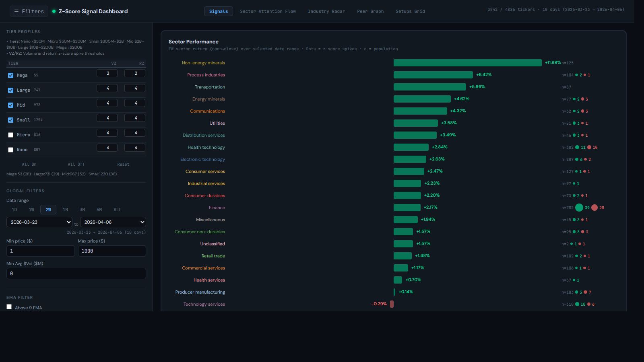This screenshot has width=644, height=362.
Task: Click the green z-score dot on the Technology services row
Action: (578, 304)
